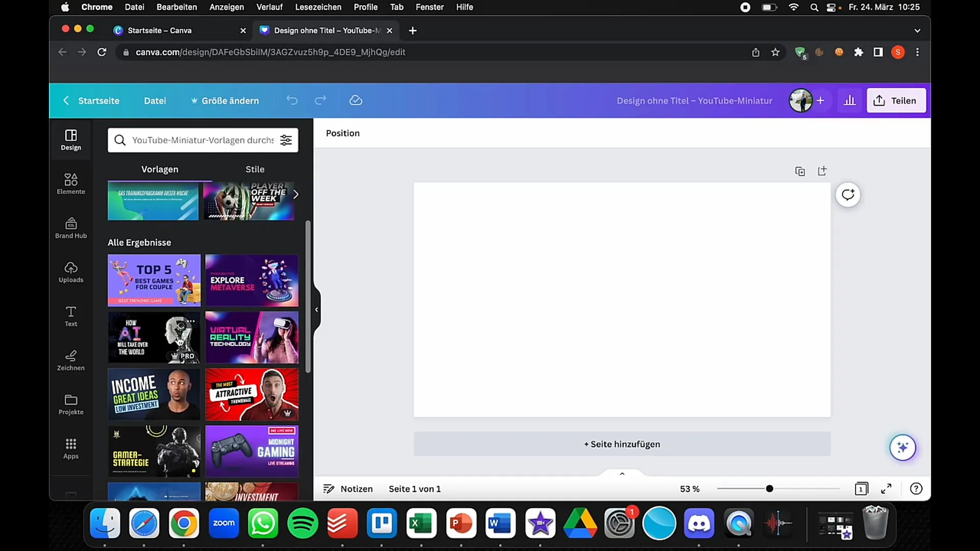980x551 pixels.
Task: Click the magic assistant sparkle icon
Action: click(902, 447)
